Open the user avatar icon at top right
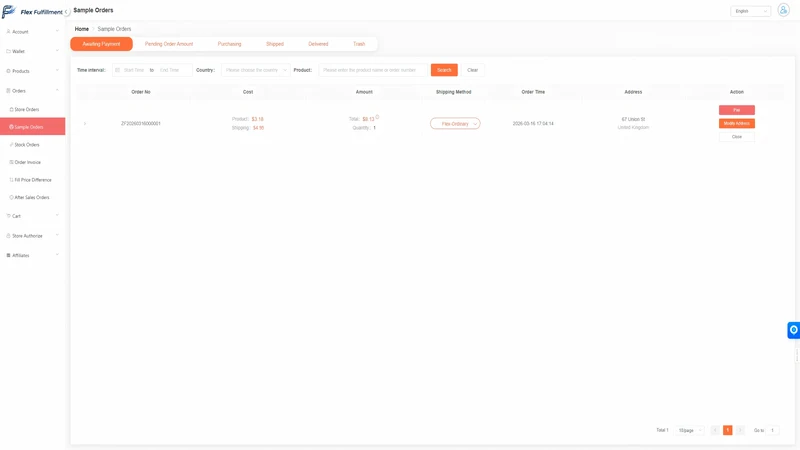 tap(783, 10)
